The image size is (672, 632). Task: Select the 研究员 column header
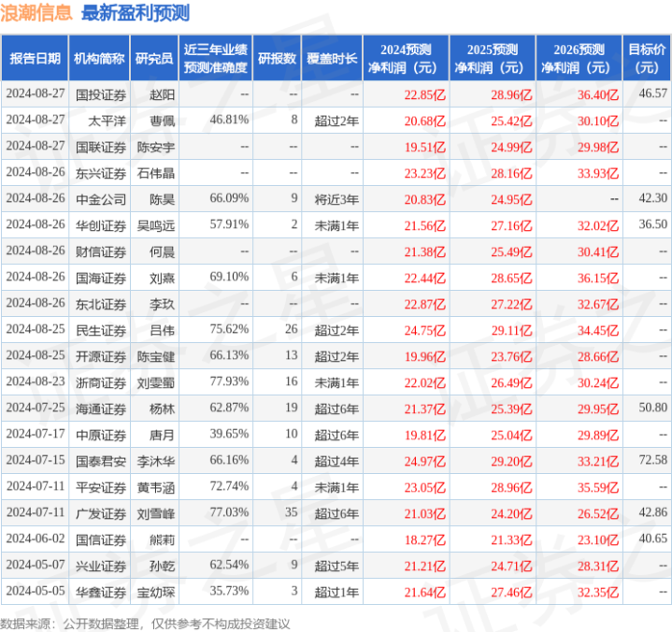[x=154, y=58]
